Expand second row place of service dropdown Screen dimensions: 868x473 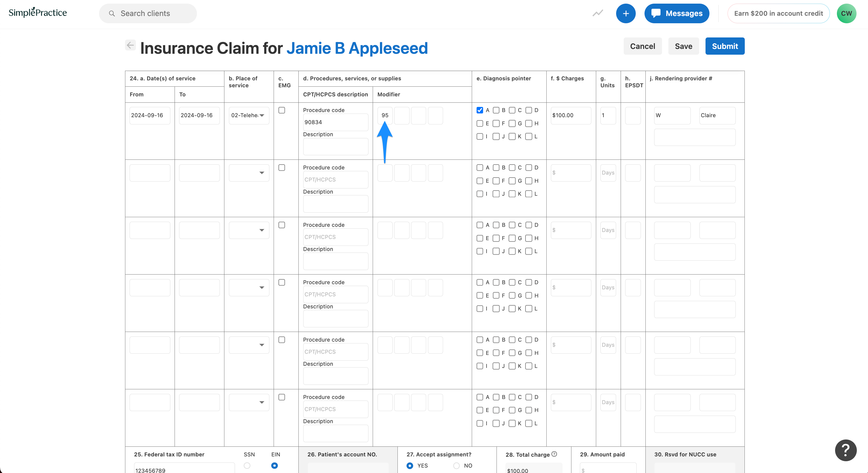pos(249,173)
